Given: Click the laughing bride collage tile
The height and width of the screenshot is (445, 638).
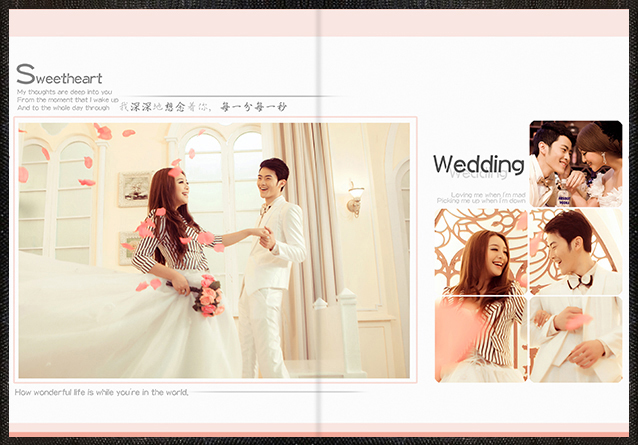Looking at the screenshot, I should click(x=480, y=252).
